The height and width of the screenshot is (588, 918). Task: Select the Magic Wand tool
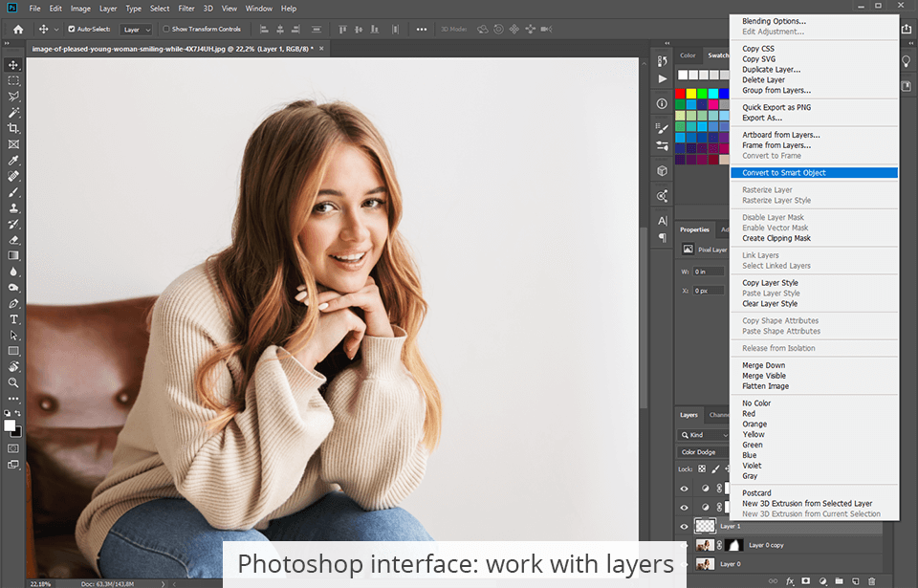[13, 113]
